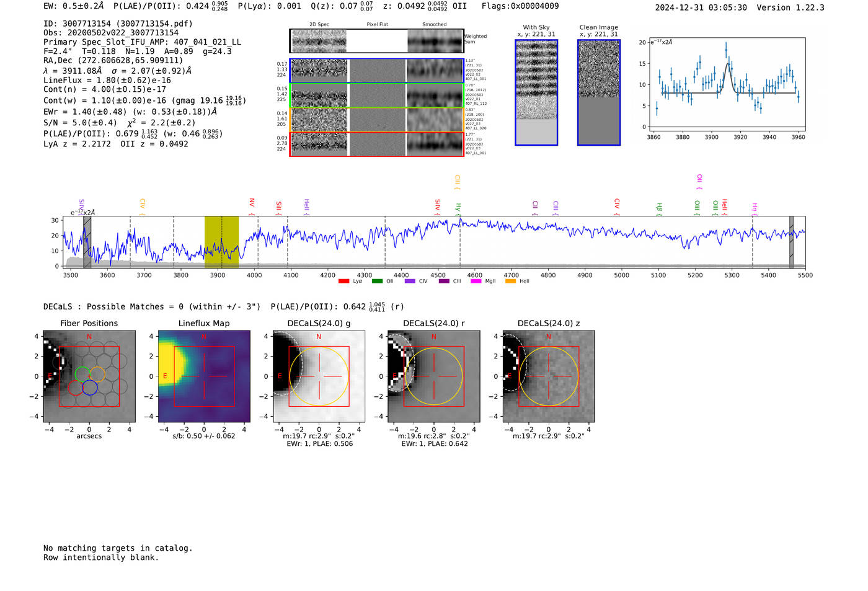Viewport: 868px width, 591px height.
Task: Select the yellow highlighted band near 3900 Å
Action: 221,242
